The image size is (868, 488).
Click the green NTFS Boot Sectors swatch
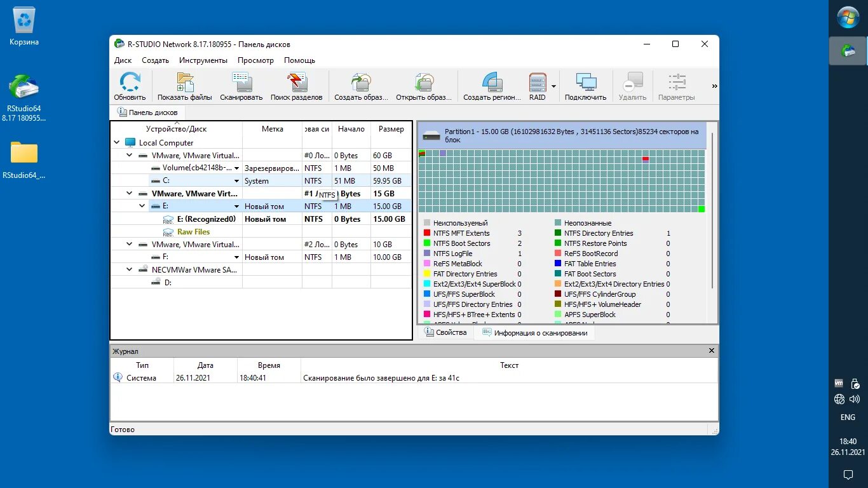tap(427, 243)
